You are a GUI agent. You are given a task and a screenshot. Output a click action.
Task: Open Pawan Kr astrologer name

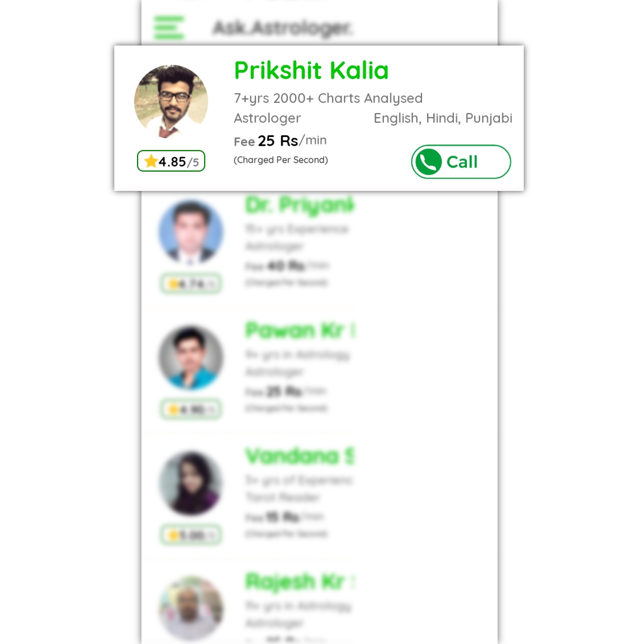[x=300, y=330]
